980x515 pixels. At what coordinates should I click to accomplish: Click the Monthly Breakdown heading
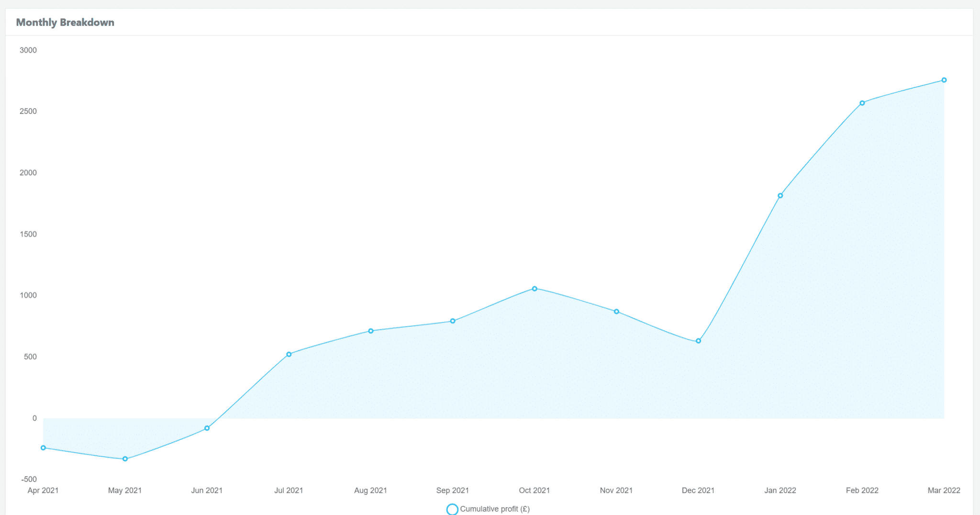65,22
